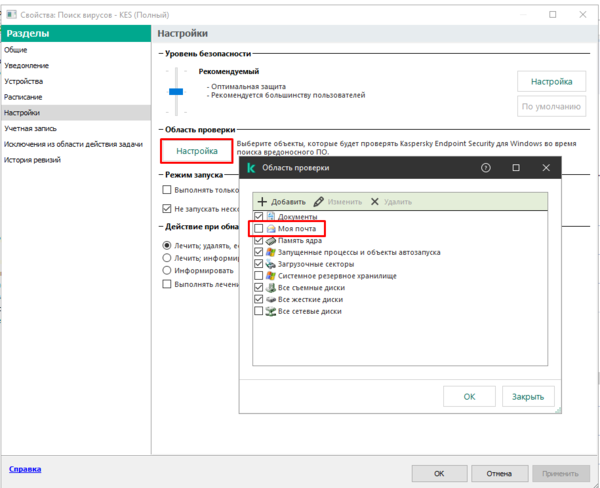Maximize the properties window

553,15
